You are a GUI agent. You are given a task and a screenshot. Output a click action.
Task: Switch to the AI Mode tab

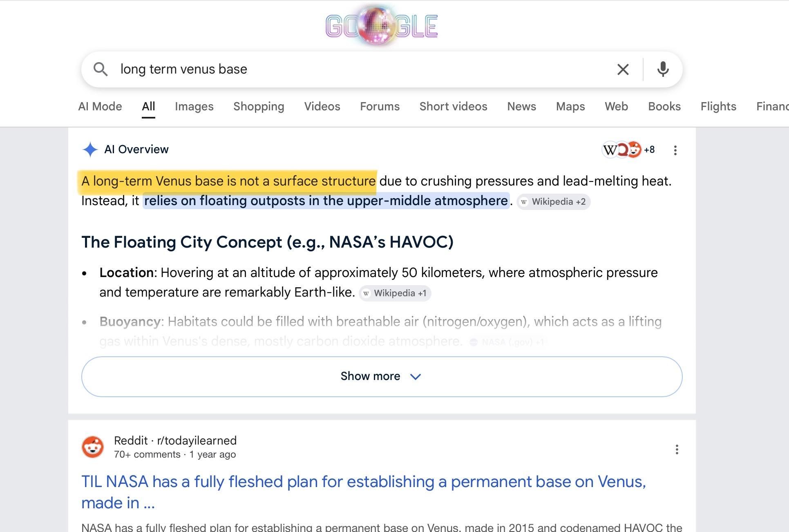point(100,106)
